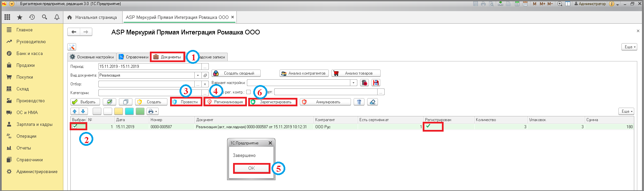Go back with the left arrow button
Viewport: 644px width, 191px height.
pyautogui.click(x=74, y=32)
